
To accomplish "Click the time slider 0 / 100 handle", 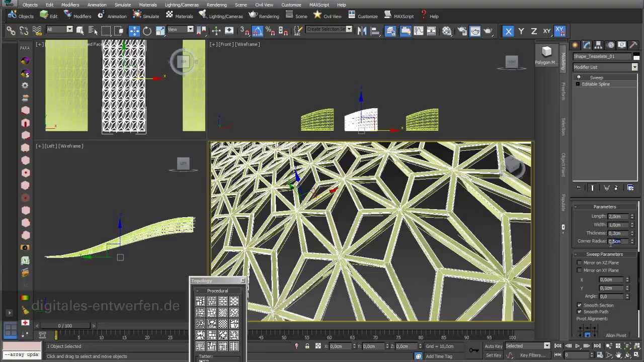I will (65, 326).
